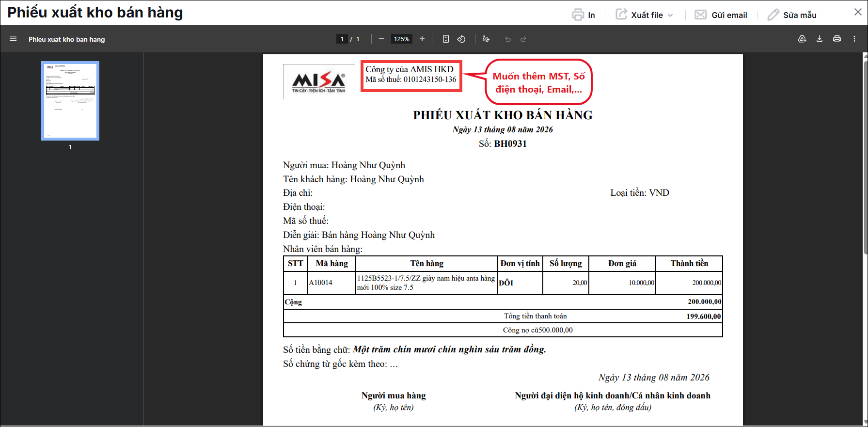The height and width of the screenshot is (427, 868).
Task: Click the Công nợ cũ500.000,00 row
Action: pyautogui.click(x=503, y=330)
